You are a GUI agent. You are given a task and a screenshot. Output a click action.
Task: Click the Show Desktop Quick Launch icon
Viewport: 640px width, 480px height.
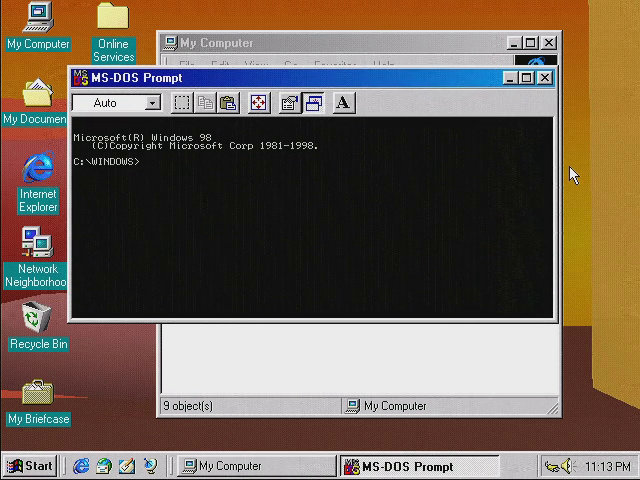tap(127, 466)
